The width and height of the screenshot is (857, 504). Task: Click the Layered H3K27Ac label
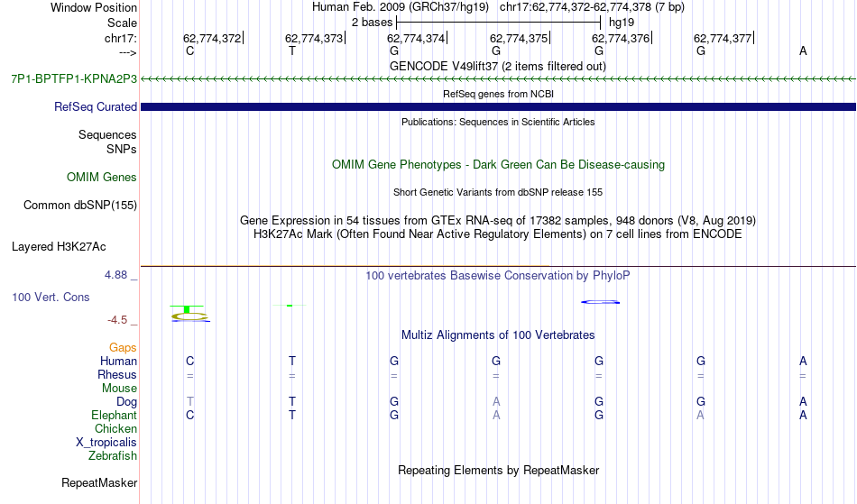point(59,246)
